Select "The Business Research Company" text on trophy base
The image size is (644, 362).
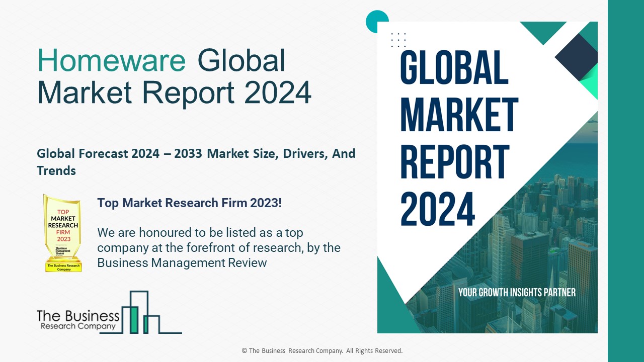[63, 267]
